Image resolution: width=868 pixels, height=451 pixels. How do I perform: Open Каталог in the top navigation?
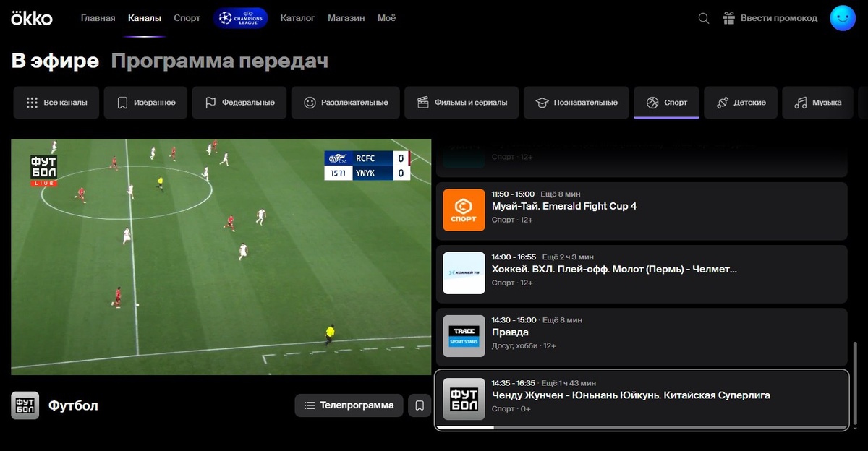pos(297,18)
